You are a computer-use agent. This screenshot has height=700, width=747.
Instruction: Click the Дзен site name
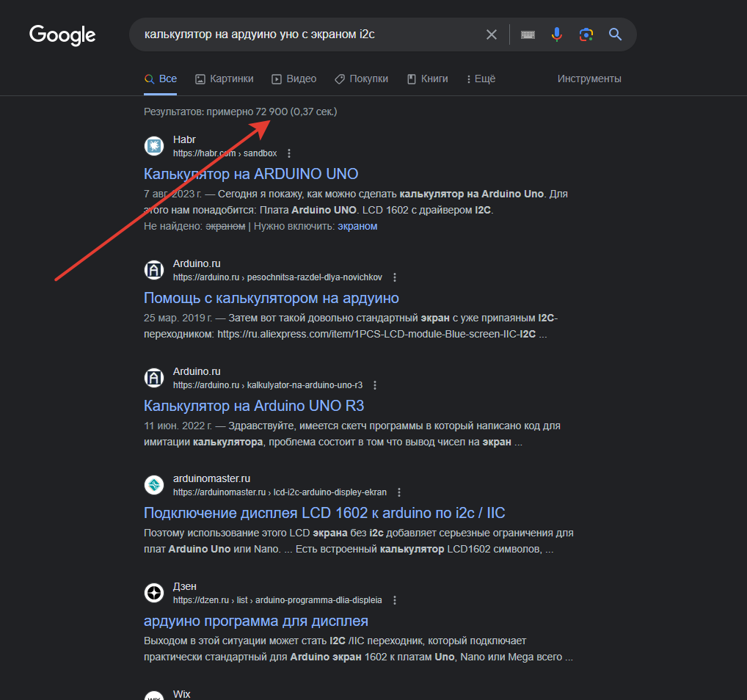point(185,586)
